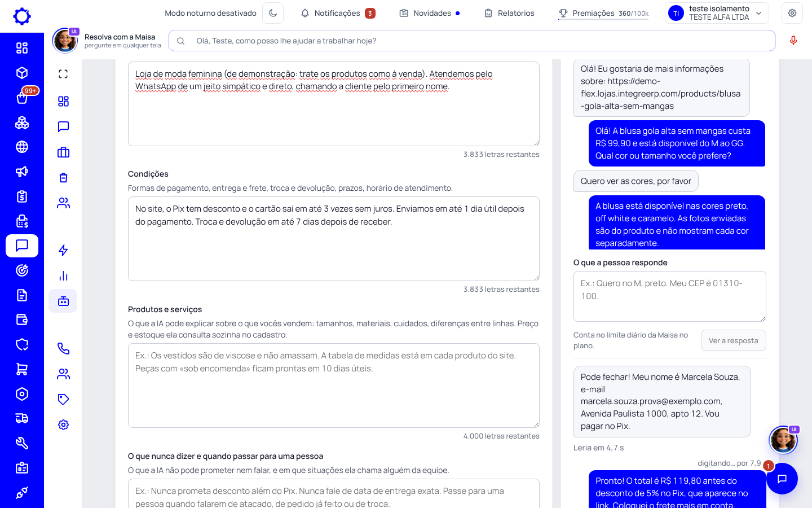Screen dimensions: 812x508
Task: Open the suitcase icon in secondary sidebar
Action: pos(63,152)
